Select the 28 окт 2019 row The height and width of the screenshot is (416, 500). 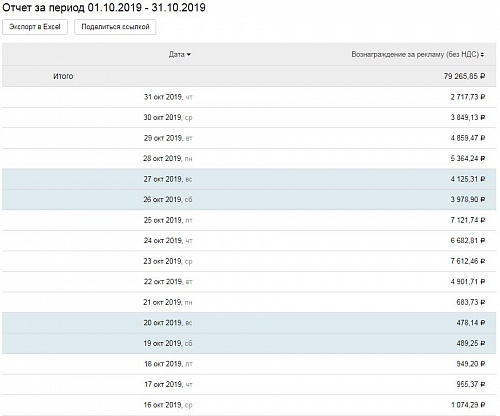pyautogui.click(x=249, y=159)
